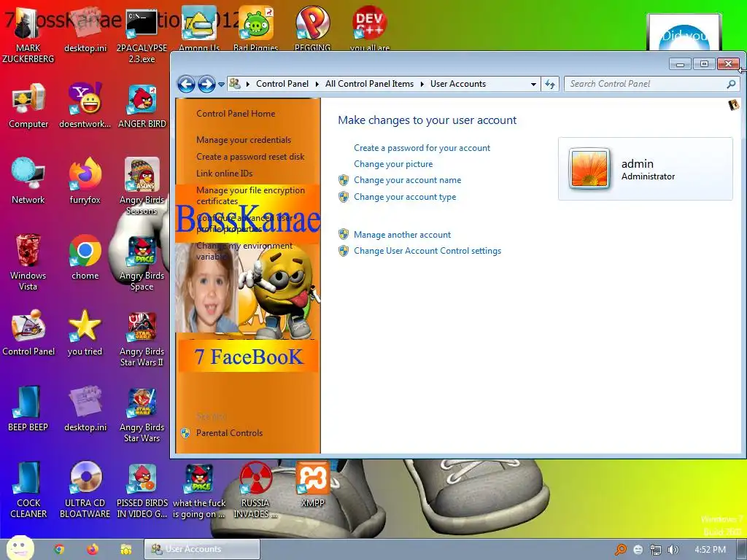Screen dimensions: 747x560
Task: Open Manage your file encryption certificates
Action: pos(250,195)
